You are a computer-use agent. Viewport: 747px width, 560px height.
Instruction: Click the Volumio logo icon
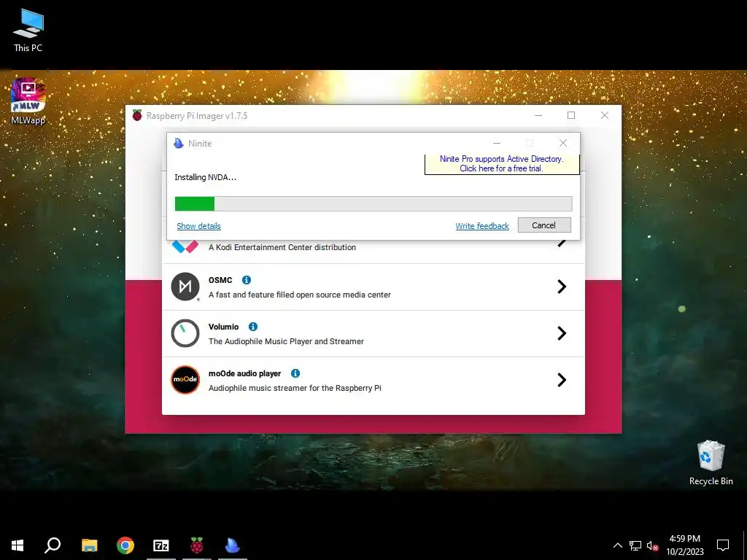[x=185, y=333]
